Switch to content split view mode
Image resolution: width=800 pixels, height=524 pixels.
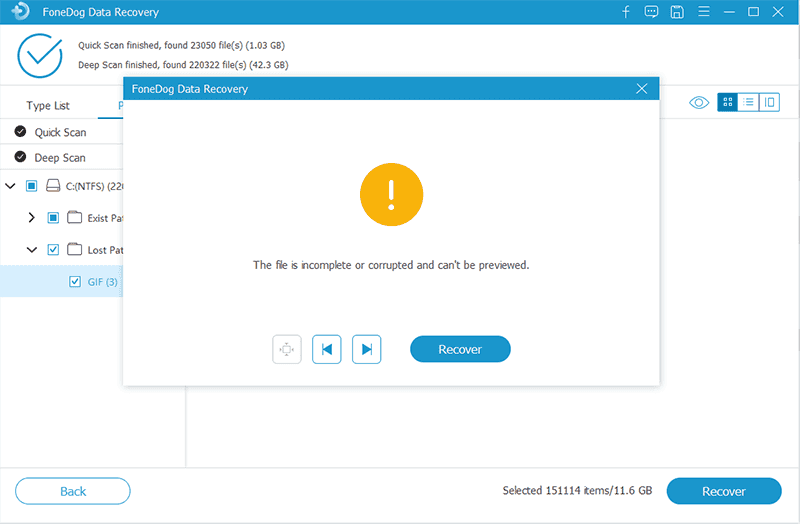pos(769,102)
